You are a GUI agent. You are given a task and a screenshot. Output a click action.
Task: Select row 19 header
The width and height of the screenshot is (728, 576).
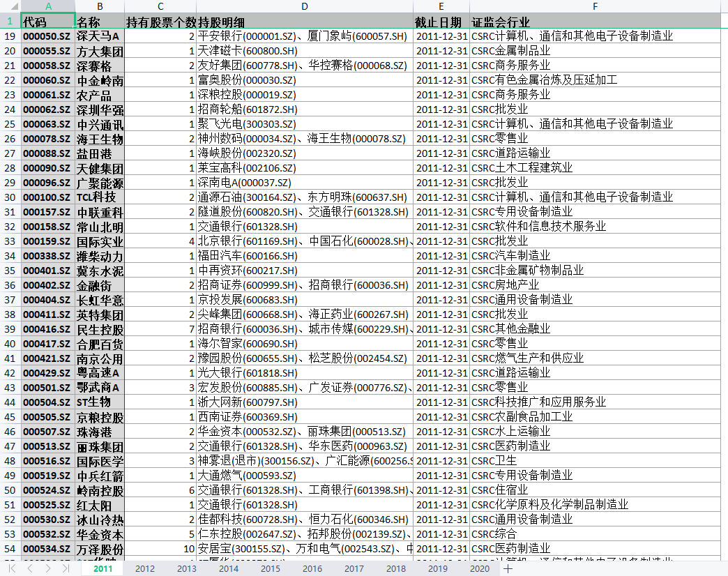point(10,36)
